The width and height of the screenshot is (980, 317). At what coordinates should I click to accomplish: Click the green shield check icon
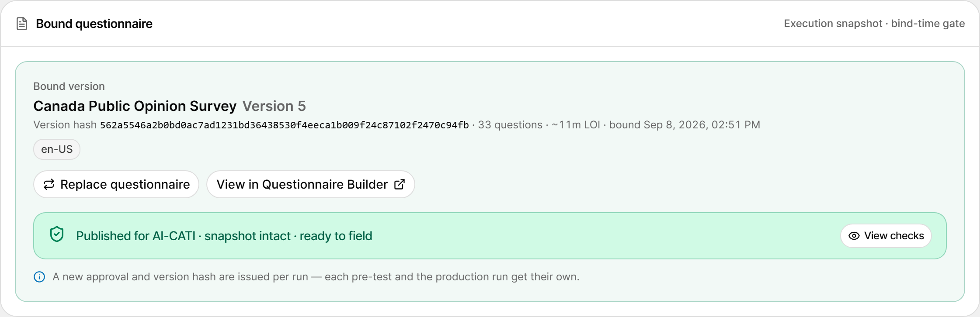click(x=57, y=234)
